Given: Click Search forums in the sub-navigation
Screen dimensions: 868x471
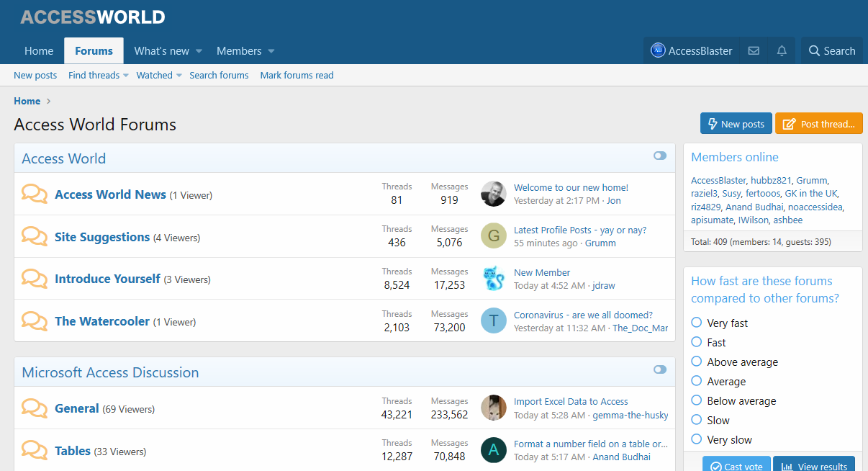Looking at the screenshot, I should point(219,75).
